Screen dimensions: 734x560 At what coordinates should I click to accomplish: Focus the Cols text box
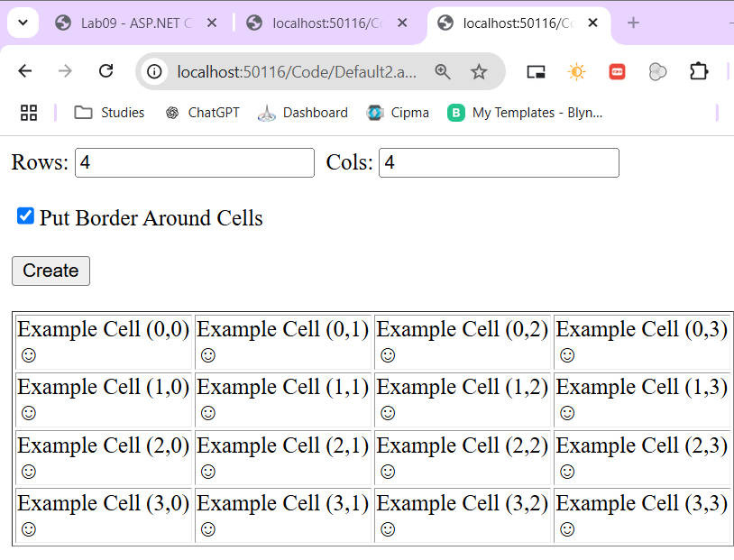(x=499, y=162)
